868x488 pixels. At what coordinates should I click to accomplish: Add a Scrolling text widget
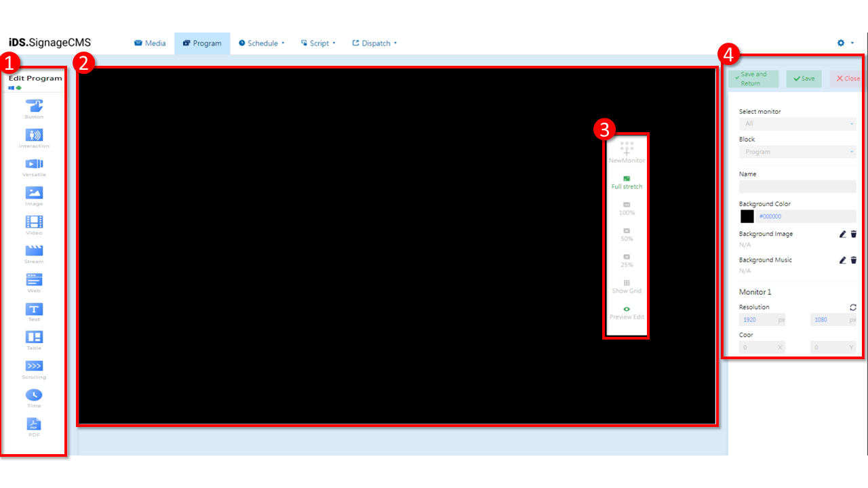34,367
